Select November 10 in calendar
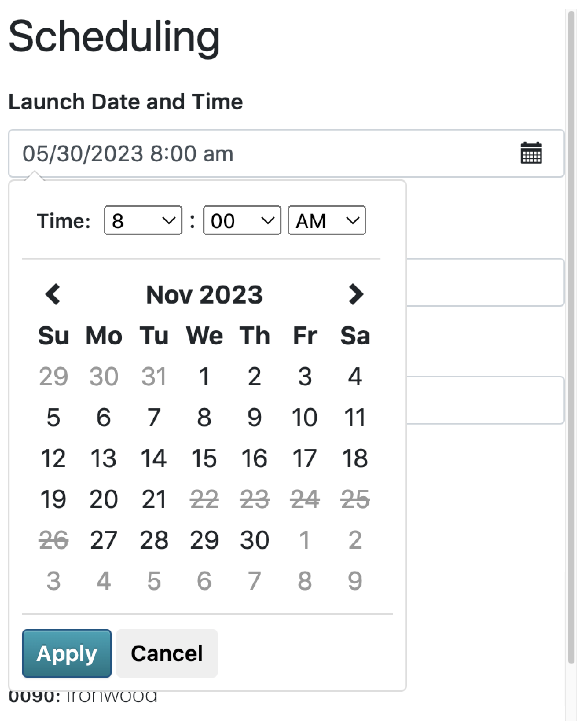The image size is (588, 721). coord(305,417)
